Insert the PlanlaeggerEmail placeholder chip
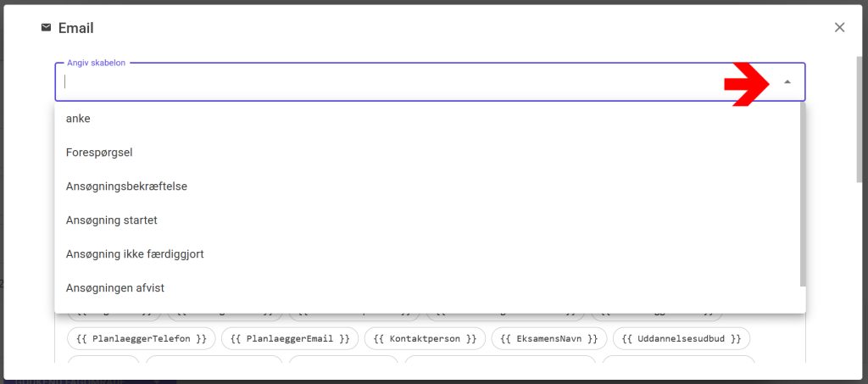 [289, 339]
